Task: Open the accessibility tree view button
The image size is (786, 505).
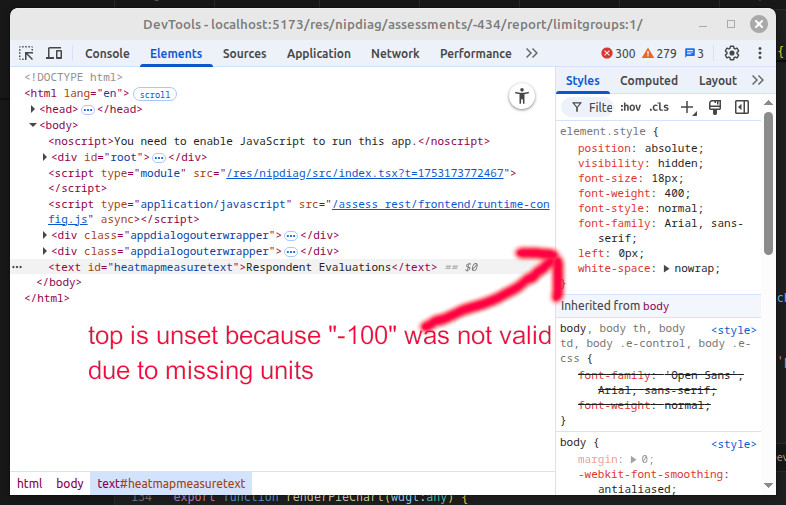Action: point(522,96)
